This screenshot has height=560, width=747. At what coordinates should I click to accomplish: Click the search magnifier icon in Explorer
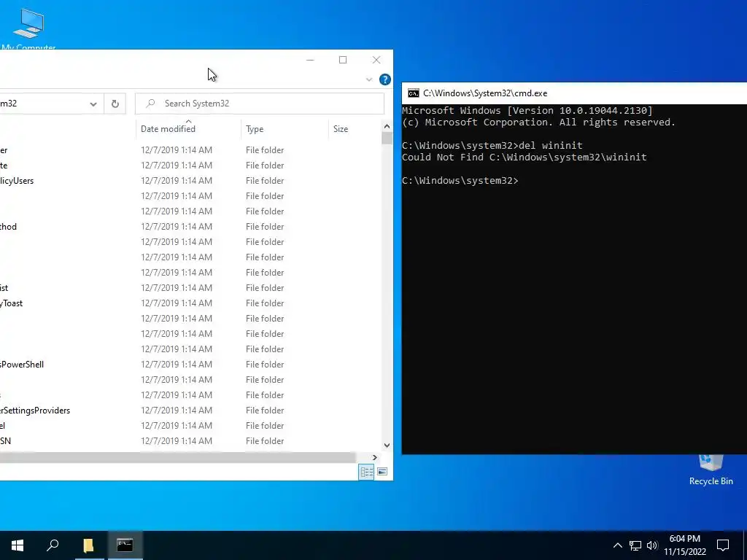pos(150,104)
